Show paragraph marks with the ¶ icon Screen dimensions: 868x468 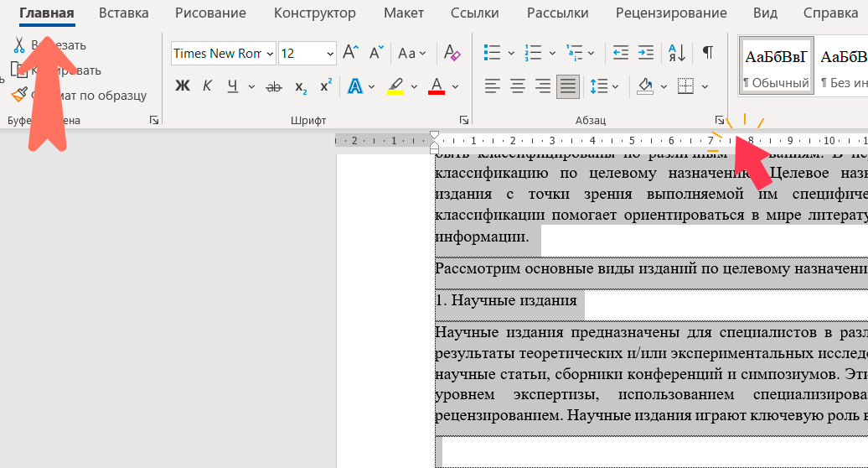click(x=707, y=53)
